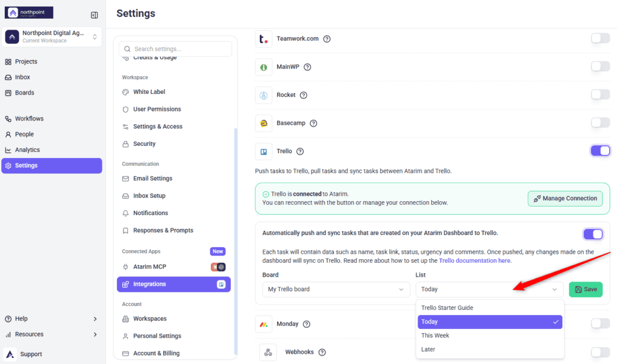Image resolution: width=617 pixels, height=364 pixels.
Task: Click the Notifications bell icon
Action: point(125,213)
